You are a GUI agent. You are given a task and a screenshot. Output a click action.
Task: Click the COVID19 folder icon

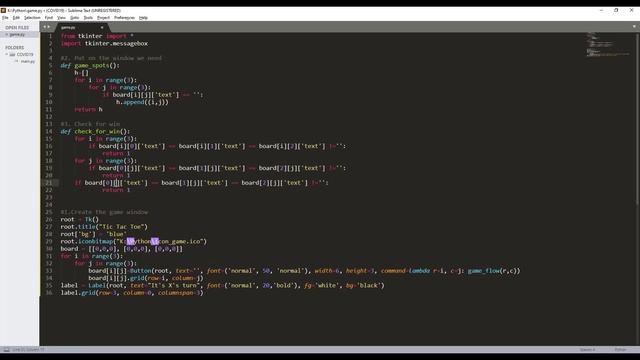(x=12, y=54)
